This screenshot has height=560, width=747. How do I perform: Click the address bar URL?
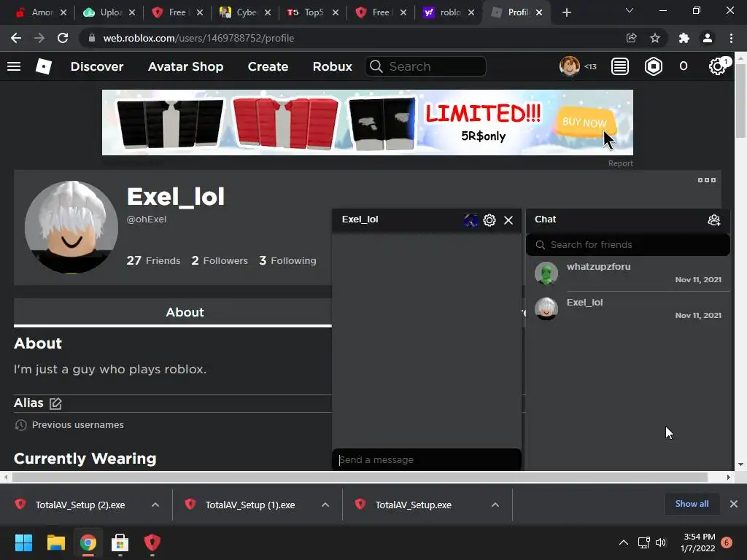pyautogui.click(x=198, y=38)
